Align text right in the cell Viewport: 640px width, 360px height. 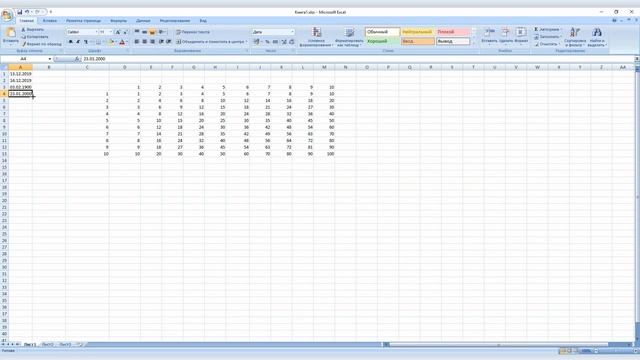click(x=152, y=42)
